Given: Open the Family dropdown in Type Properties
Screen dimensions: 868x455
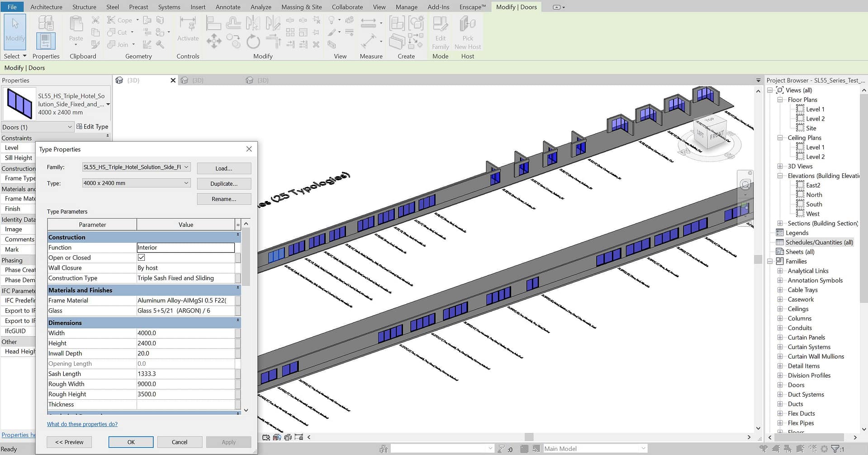Looking at the screenshot, I should (186, 167).
